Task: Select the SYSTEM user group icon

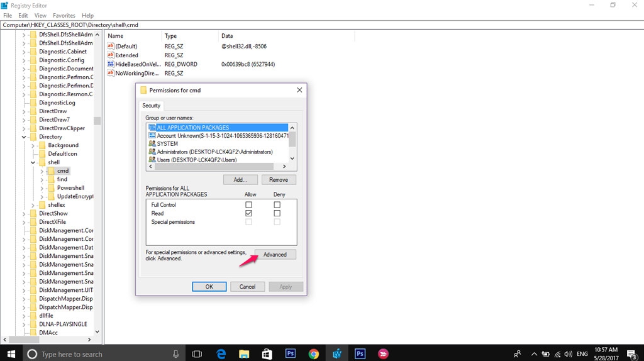Action: 152,144
